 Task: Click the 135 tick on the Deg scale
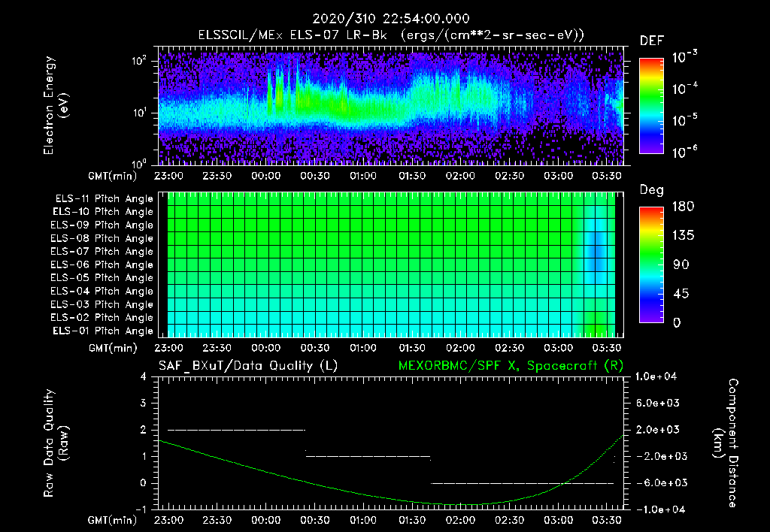683,236
